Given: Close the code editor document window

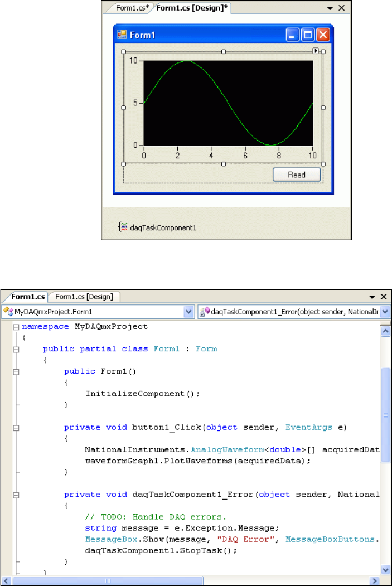Looking at the screenshot, I should pos(384,297).
